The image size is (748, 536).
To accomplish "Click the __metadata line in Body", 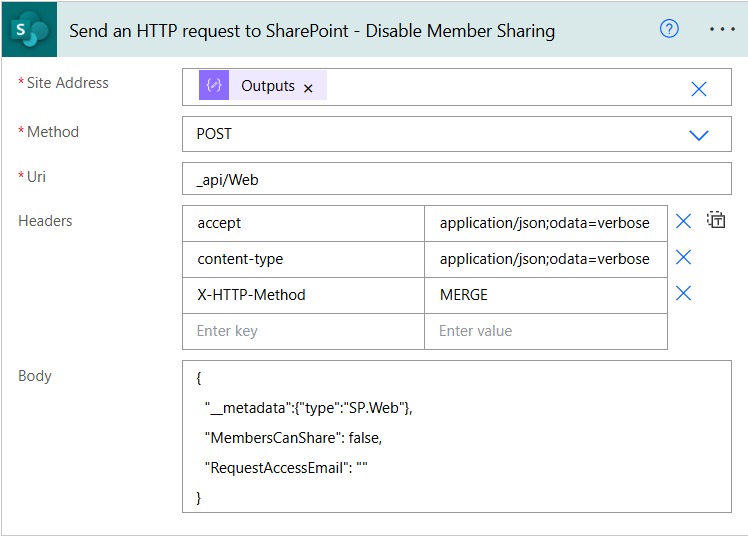I will (x=309, y=408).
